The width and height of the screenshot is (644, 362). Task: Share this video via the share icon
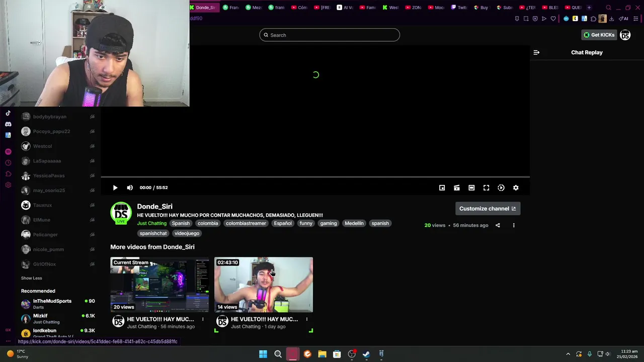[498, 225]
